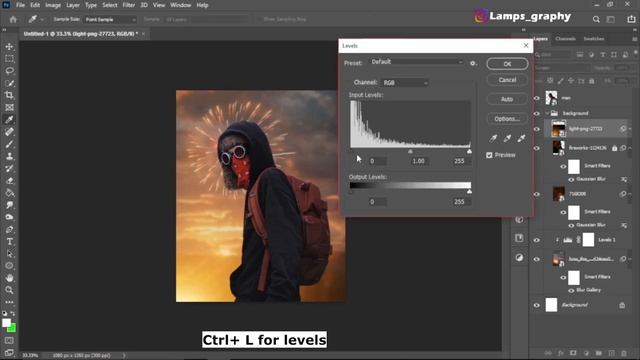Click the midtone 1.00 input field
This screenshot has width=640, height=360.
pyautogui.click(x=418, y=161)
